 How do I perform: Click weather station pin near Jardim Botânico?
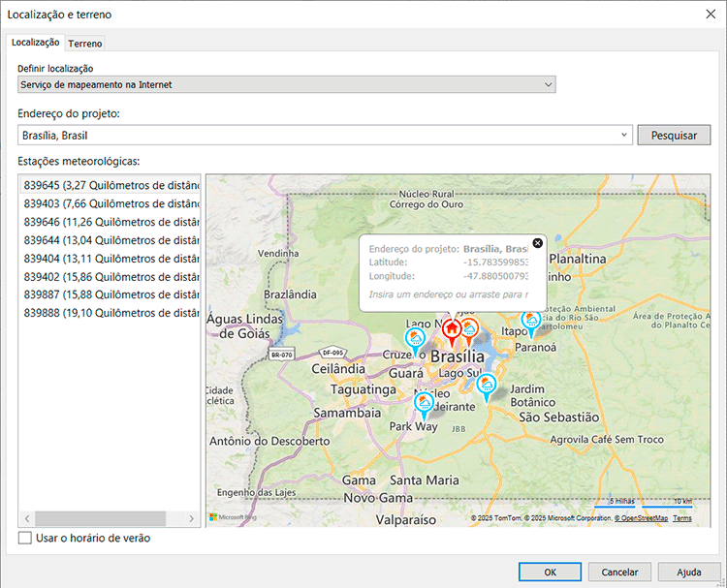[x=487, y=385]
